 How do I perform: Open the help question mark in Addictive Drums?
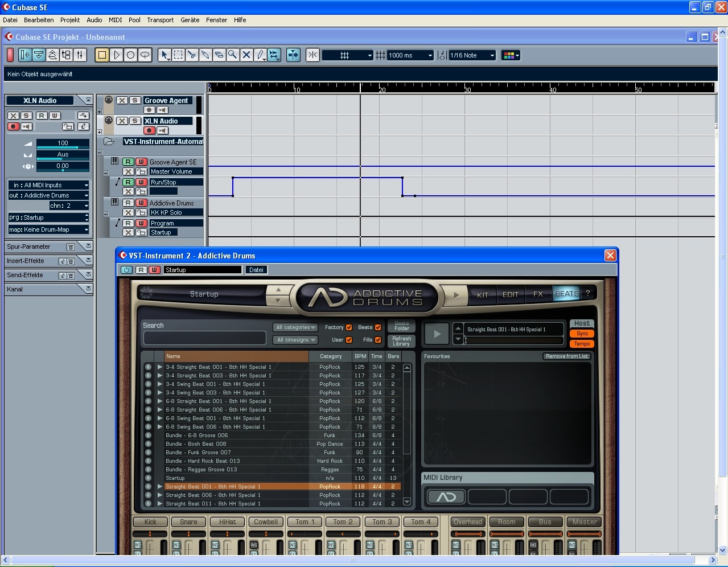coord(588,294)
